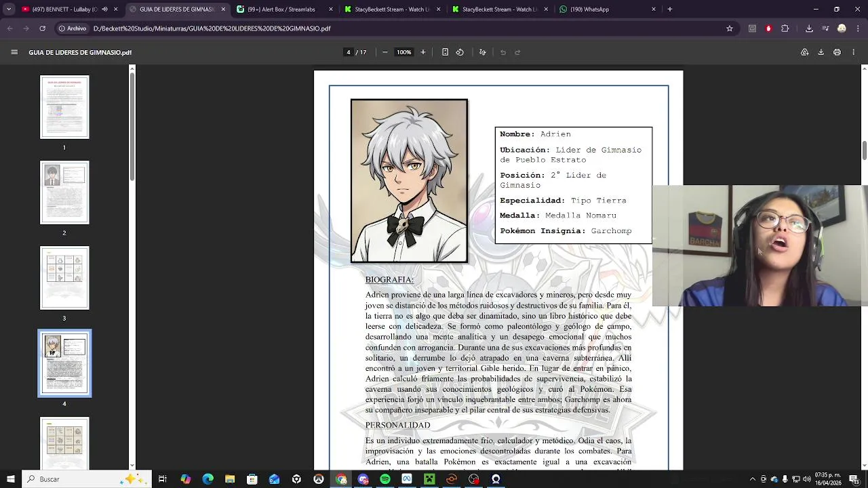Open page 3 thumbnail

point(64,278)
